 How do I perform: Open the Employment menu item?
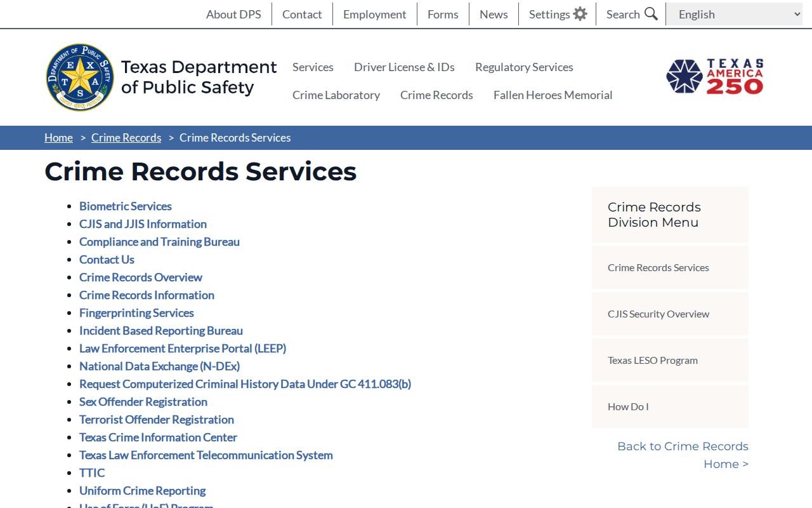tap(375, 14)
